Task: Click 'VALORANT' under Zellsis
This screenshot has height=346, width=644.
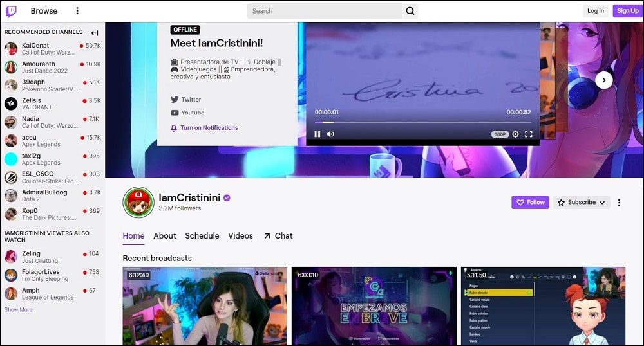Action: (x=37, y=107)
